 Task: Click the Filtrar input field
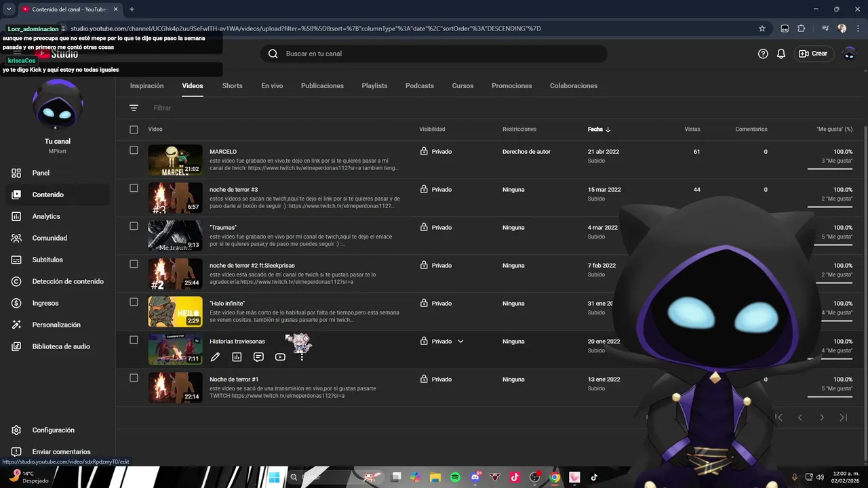162,108
